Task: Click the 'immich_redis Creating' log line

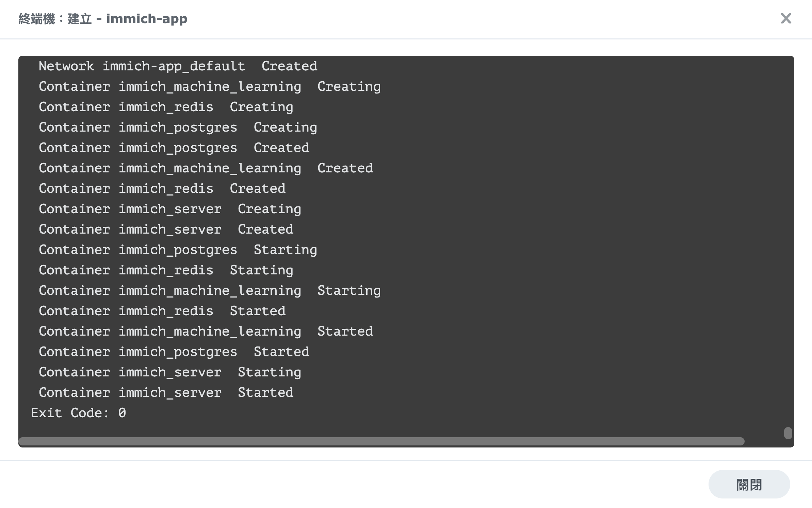Action: click(x=166, y=107)
